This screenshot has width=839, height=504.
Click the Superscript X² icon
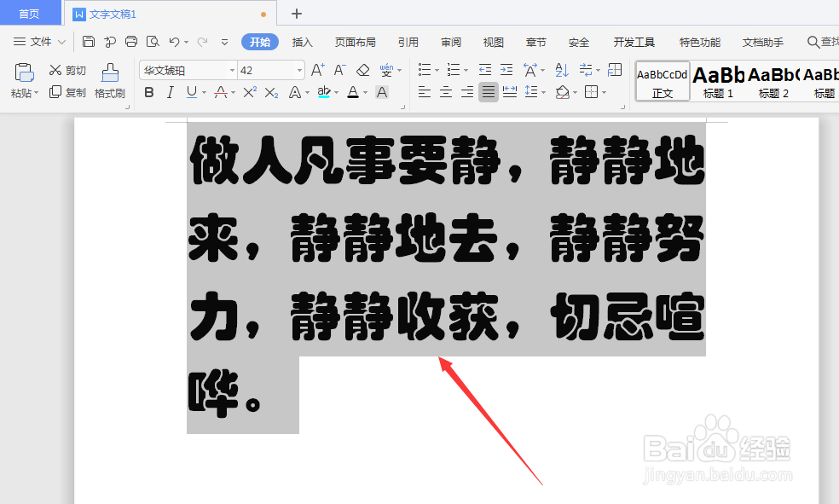[250, 93]
